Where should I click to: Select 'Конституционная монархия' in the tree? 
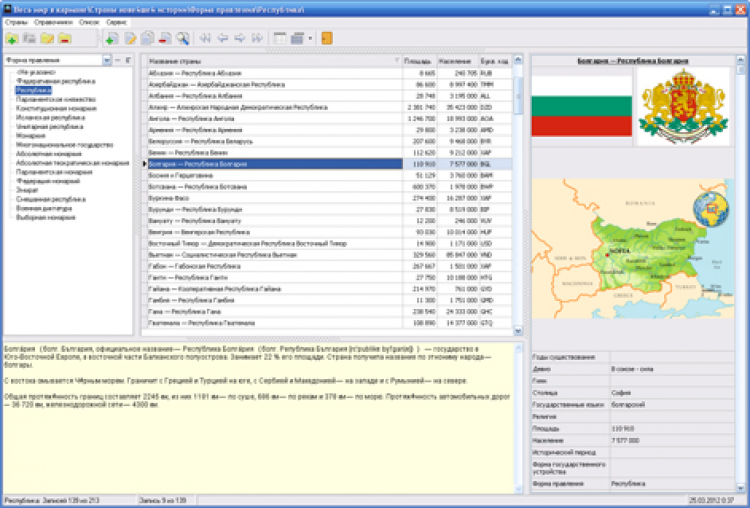coord(57,107)
